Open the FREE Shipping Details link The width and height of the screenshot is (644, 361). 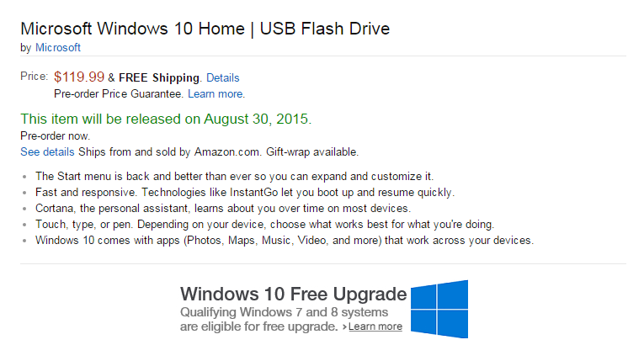click(x=222, y=77)
